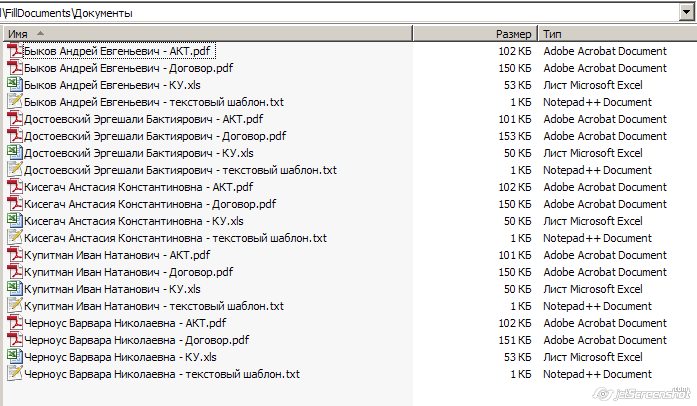Click PDF icon of Кисегач Анстасия Константиновна - АКТ.pdf
This screenshot has height=406, width=697.
click(x=15, y=187)
